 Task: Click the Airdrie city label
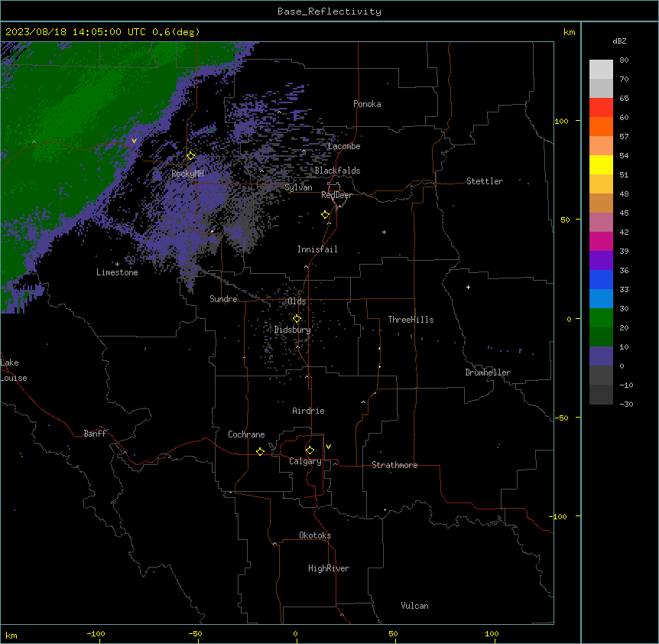coord(308,411)
